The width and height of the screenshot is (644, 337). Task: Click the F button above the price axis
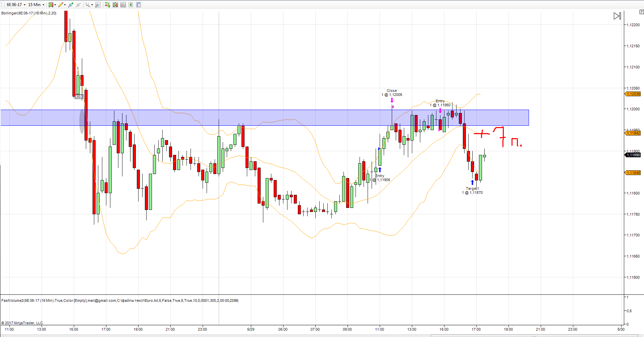(x=642, y=12)
